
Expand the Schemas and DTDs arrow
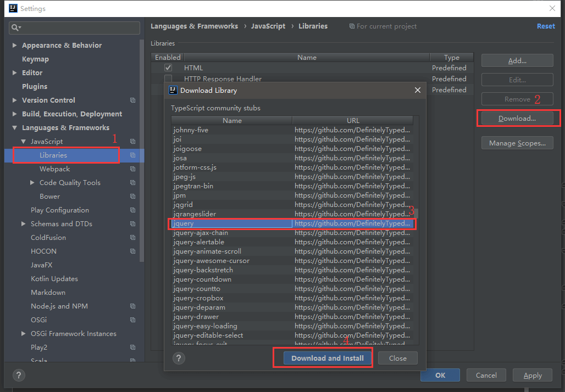pos(24,224)
